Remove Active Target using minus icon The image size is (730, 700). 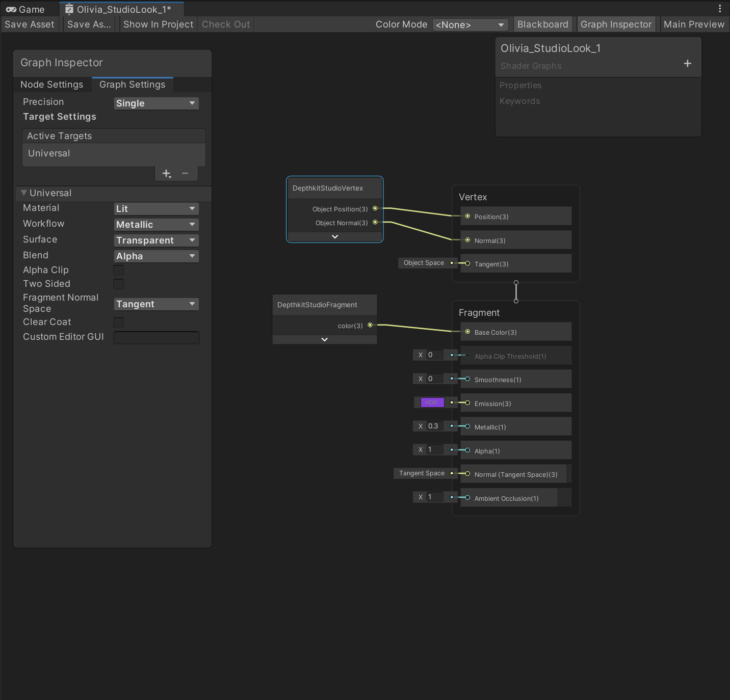click(x=185, y=173)
